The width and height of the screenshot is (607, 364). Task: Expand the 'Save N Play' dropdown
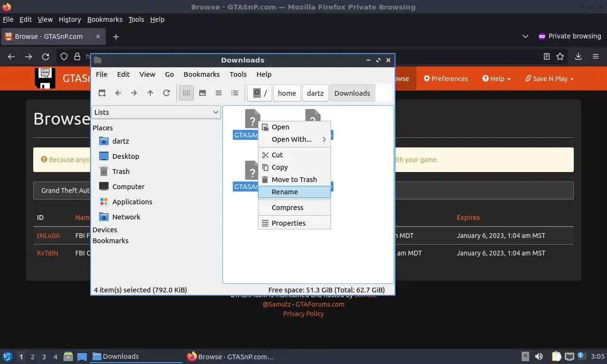tap(549, 79)
